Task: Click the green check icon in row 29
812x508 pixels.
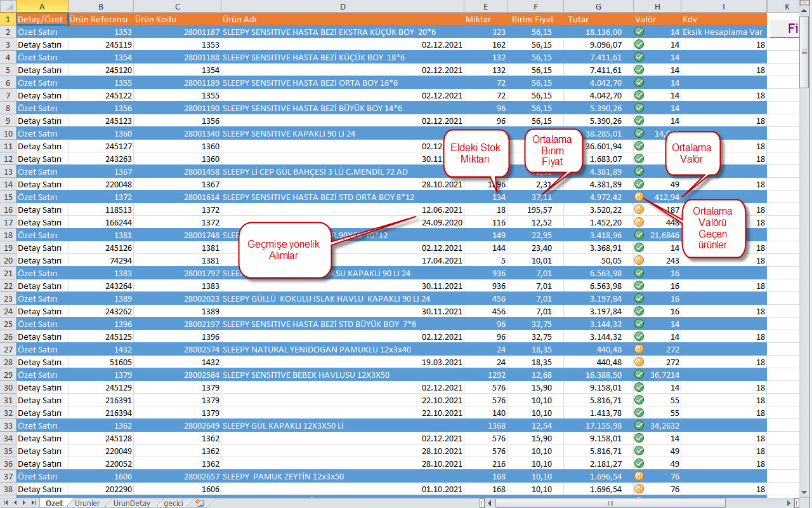Action: point(639,375)
